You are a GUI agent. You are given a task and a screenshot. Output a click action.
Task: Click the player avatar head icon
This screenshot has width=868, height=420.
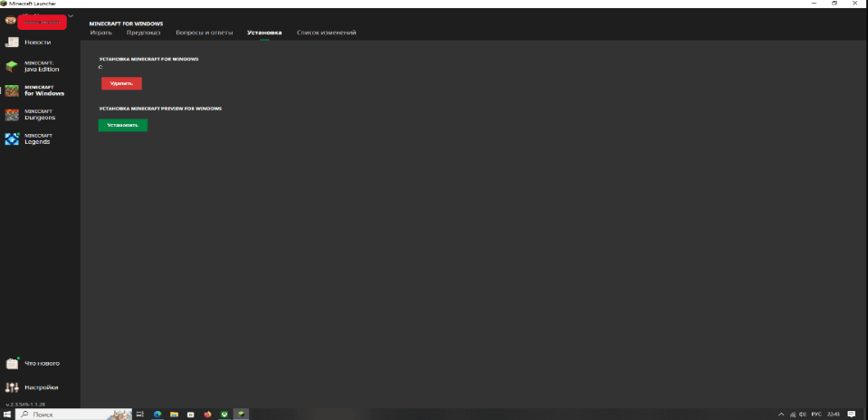[11, 21]
